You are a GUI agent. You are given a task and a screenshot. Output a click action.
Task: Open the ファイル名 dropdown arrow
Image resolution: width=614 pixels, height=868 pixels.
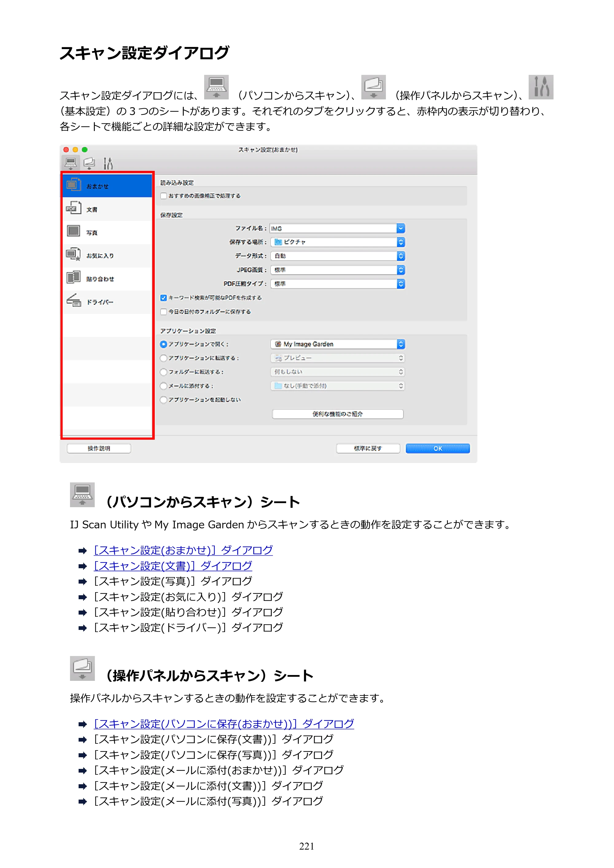401,228
